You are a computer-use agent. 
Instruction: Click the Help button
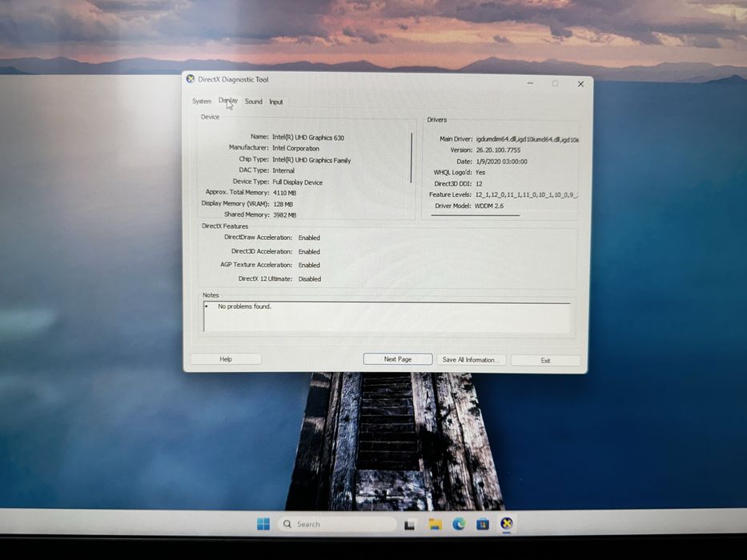[226, 359]
